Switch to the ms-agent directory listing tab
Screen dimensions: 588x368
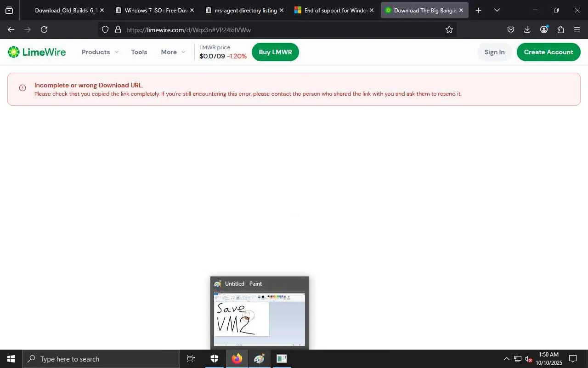pos(245,10)
